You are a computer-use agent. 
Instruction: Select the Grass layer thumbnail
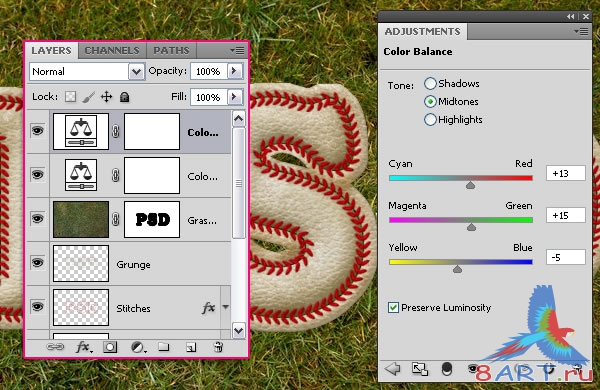81,219
